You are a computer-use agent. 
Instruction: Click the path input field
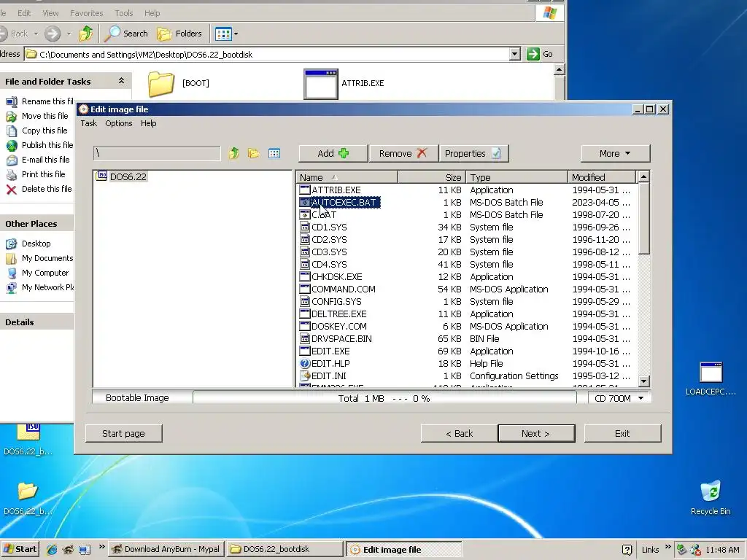(x=157, y=153)
